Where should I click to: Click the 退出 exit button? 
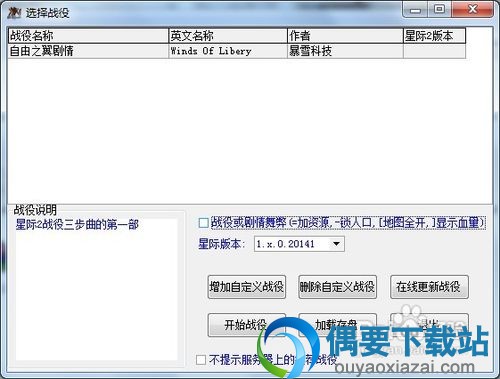click(x=429, y=324)
